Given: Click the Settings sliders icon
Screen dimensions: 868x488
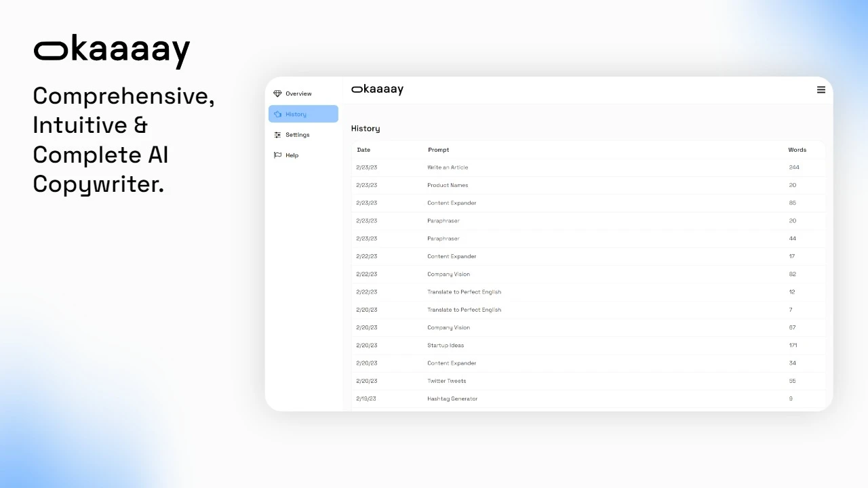Looking at the screenshot, I should [x=277, y=135].
